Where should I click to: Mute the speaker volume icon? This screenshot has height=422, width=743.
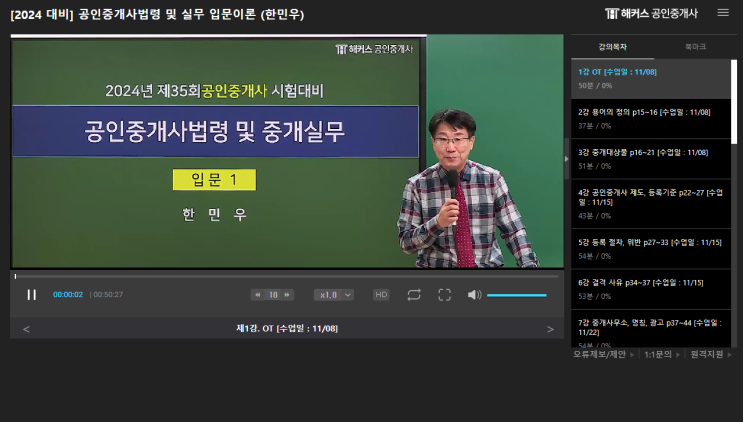474,295
